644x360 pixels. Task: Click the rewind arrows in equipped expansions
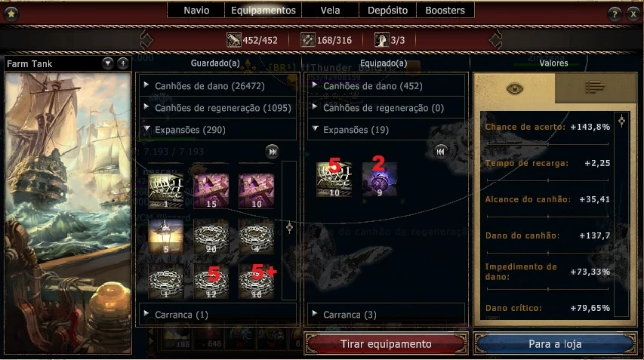coord(440,152)
